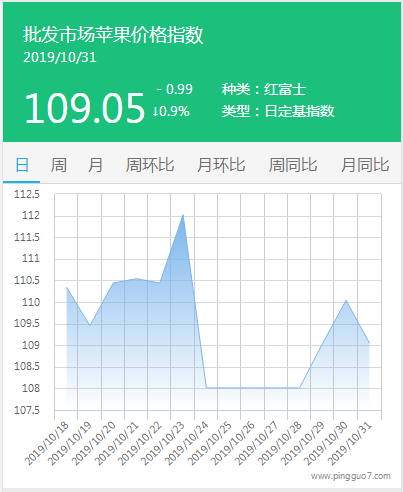403x492 pixels.
Task: Select the 日 daily tab
Action: (x=22, y=165)
